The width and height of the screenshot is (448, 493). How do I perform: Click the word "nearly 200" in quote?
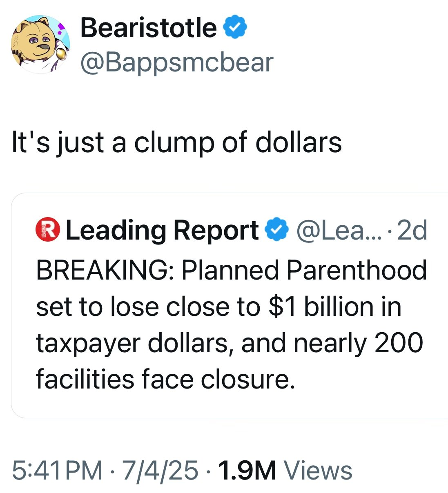358,343
